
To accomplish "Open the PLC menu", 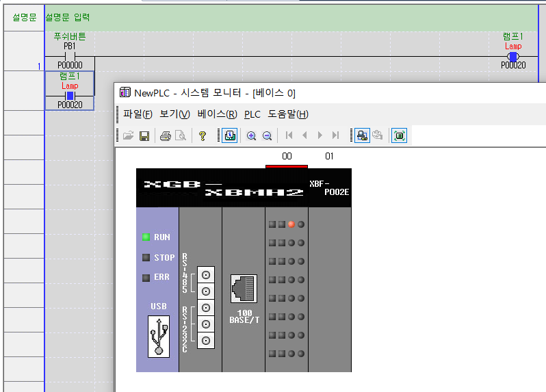I will (x=252, y=114).
